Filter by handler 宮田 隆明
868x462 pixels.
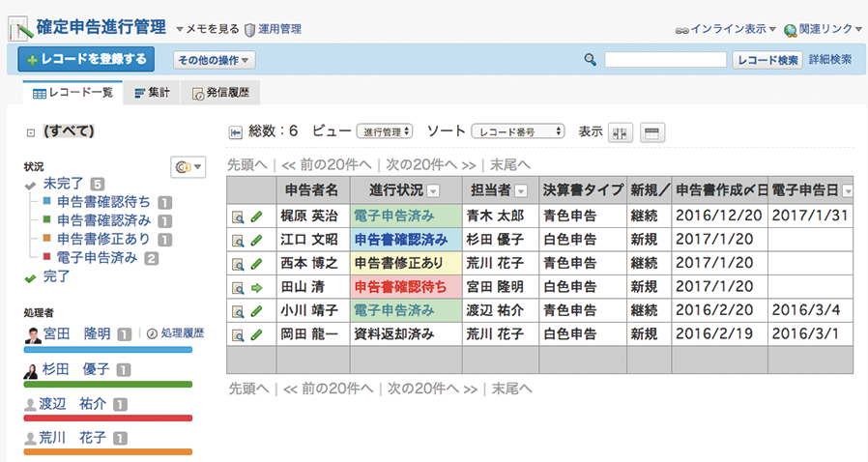coord(76,333)
